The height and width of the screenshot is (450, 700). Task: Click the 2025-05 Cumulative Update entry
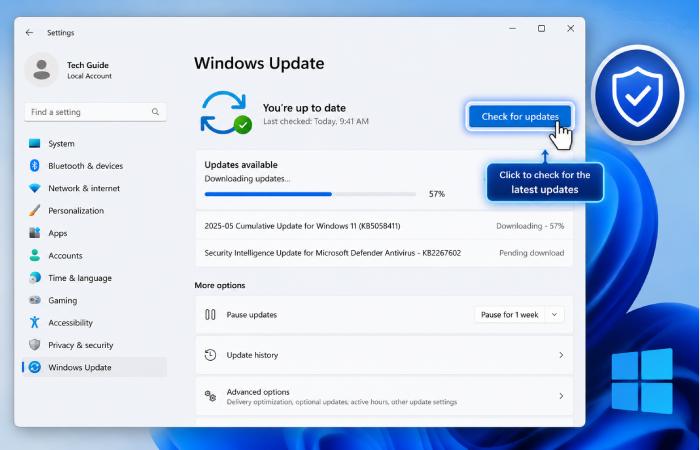pos(302,226)
